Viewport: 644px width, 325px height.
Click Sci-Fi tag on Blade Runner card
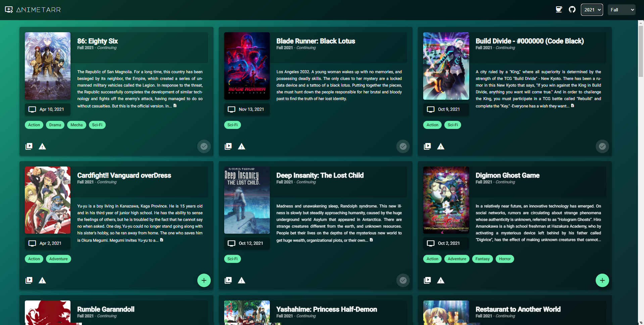click(233, 125)
